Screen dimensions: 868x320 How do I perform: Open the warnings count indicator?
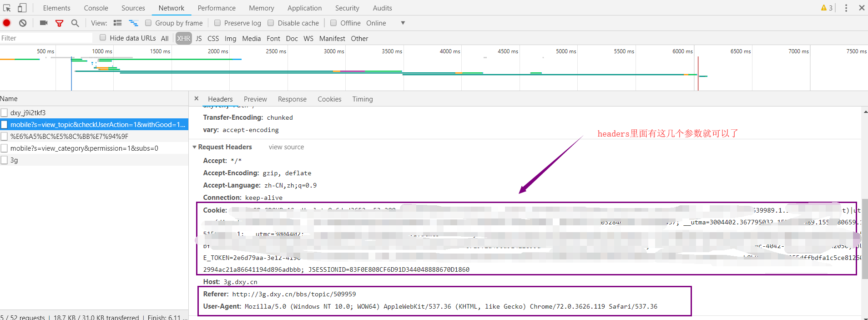[x=827, y=8]
